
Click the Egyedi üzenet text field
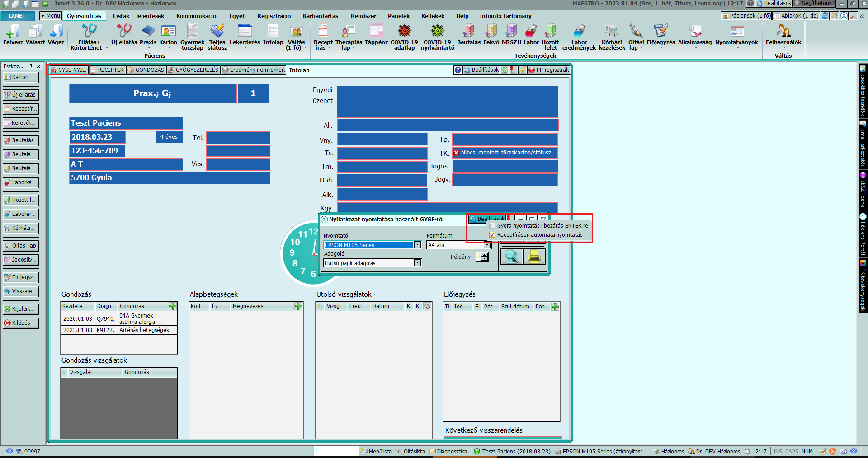coord(447,102)
